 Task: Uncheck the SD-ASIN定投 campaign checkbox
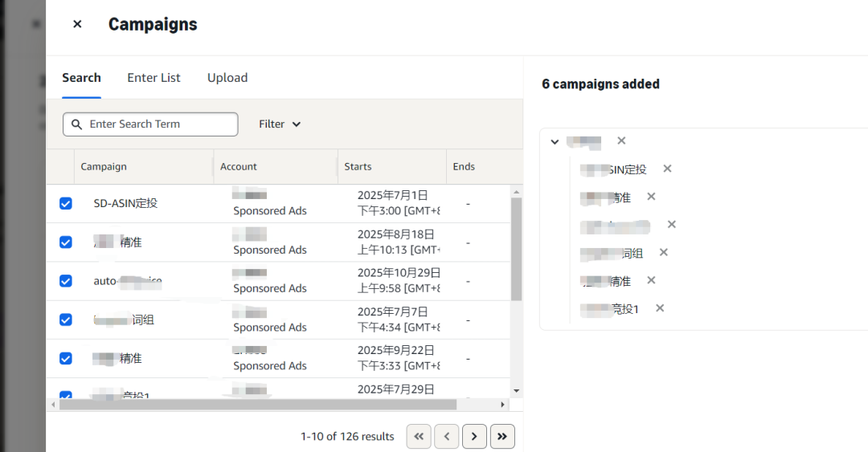click(x=66, y=203)
